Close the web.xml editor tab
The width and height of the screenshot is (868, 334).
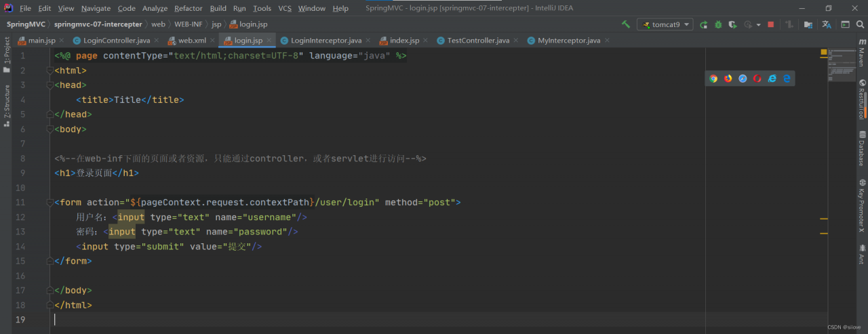pyautogui.click(x=212, y=41)
